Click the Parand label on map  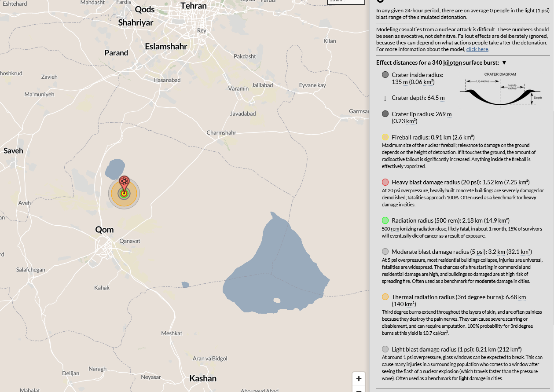click(116, 53)
